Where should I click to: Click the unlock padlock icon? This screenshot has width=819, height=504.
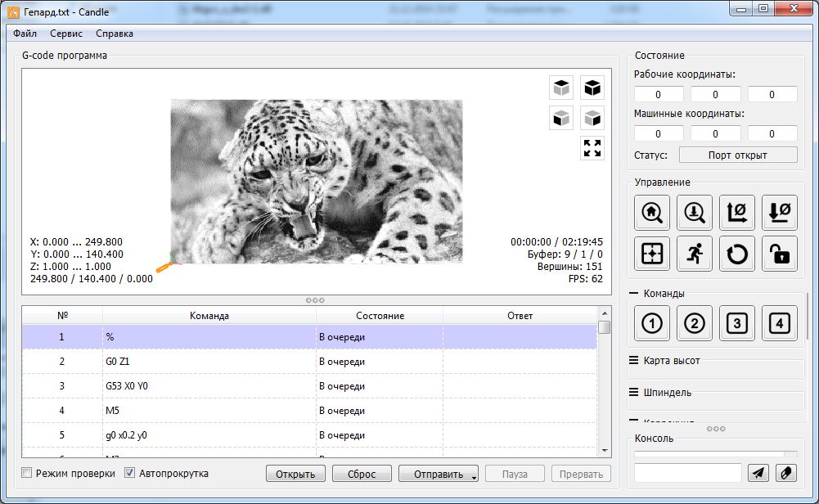pos(780,254)
